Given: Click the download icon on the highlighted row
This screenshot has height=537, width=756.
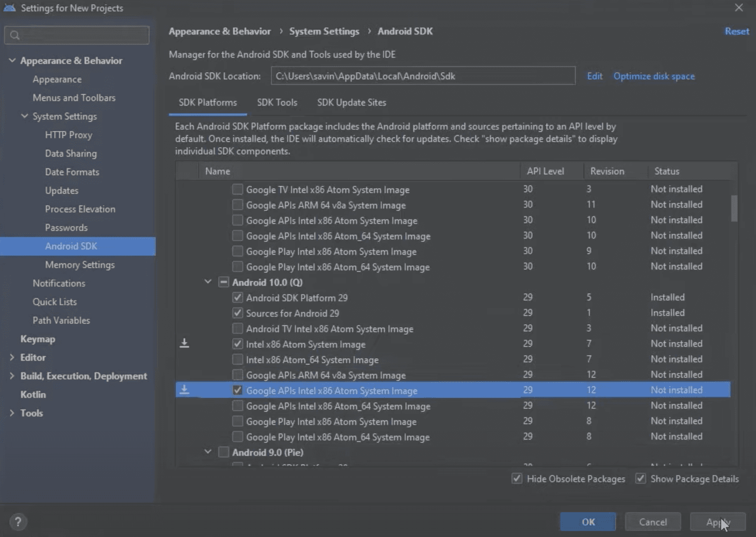Looking at the screenshot, I should (185, 390).
